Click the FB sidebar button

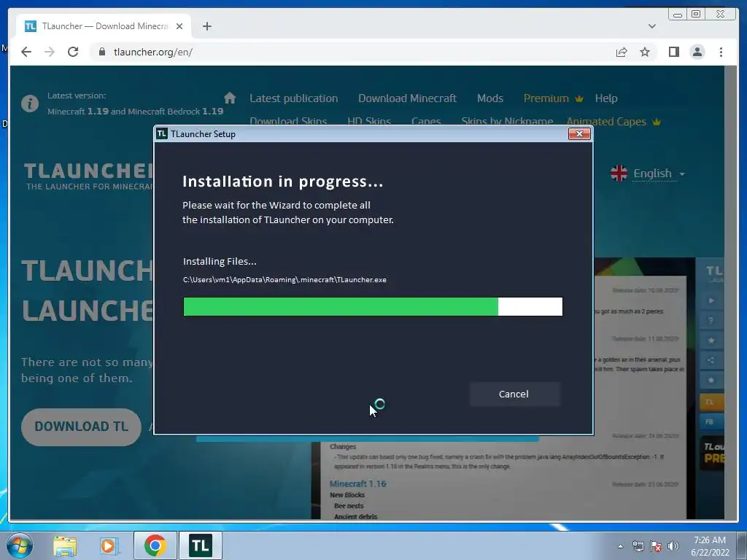(711, 422)
